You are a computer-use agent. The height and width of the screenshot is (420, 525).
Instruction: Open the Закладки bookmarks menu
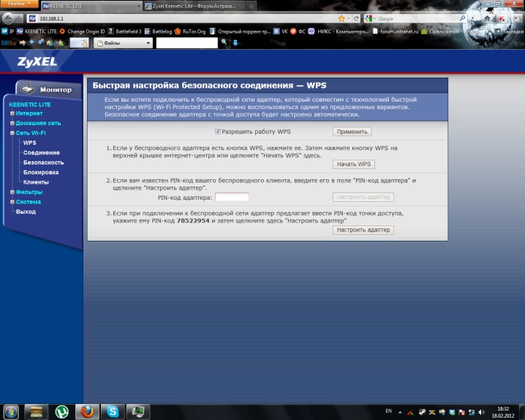click(510, 31)
